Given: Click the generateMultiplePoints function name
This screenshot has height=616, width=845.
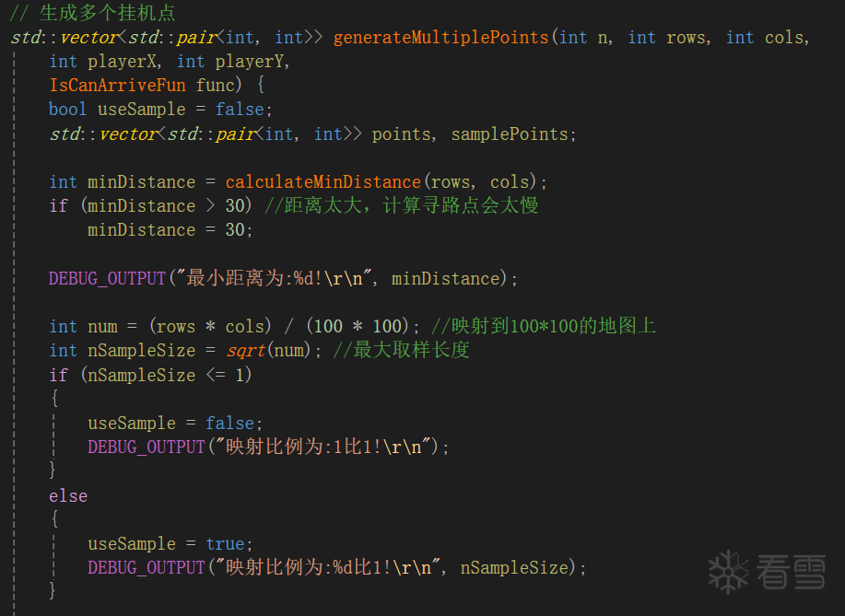Looking at the screenshot, I should (x=440, y=38).
